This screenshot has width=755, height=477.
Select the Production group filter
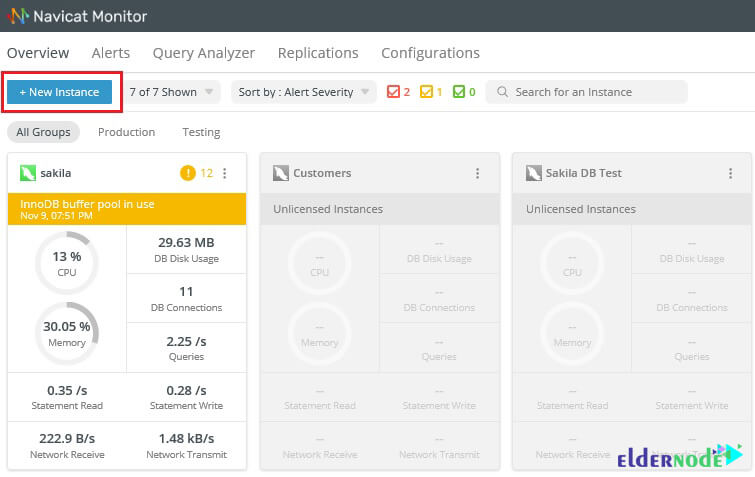click(126, 132)
